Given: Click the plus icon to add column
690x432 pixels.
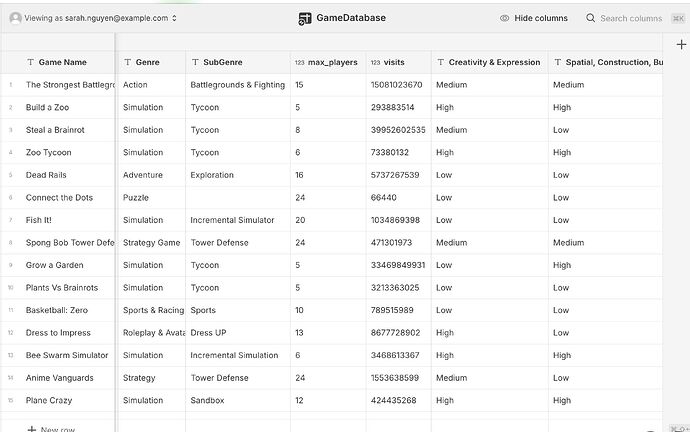Looking at the screenshot, I should [x=681, y=44].
